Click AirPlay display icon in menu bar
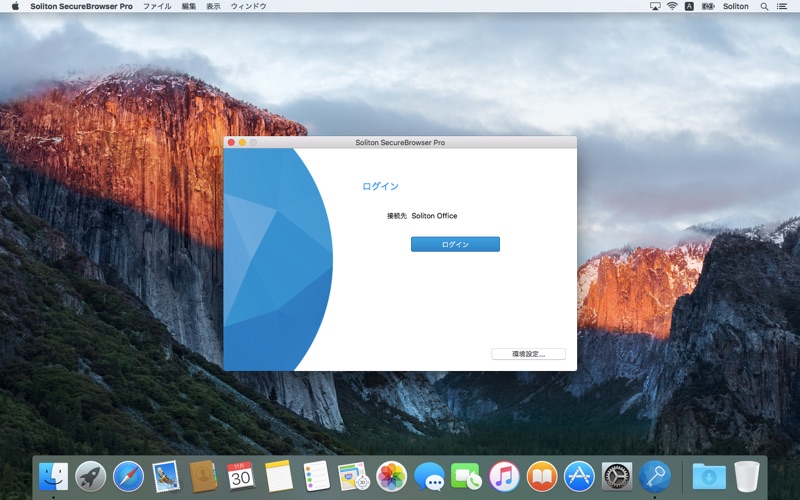Screen dimensions: 800x500 point(655,6)
